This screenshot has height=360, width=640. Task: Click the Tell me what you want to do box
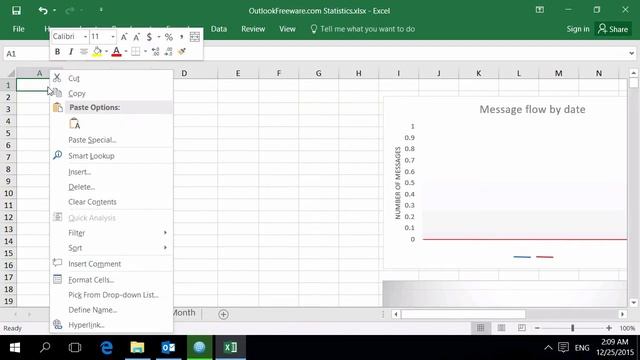(x=363, y=29)
